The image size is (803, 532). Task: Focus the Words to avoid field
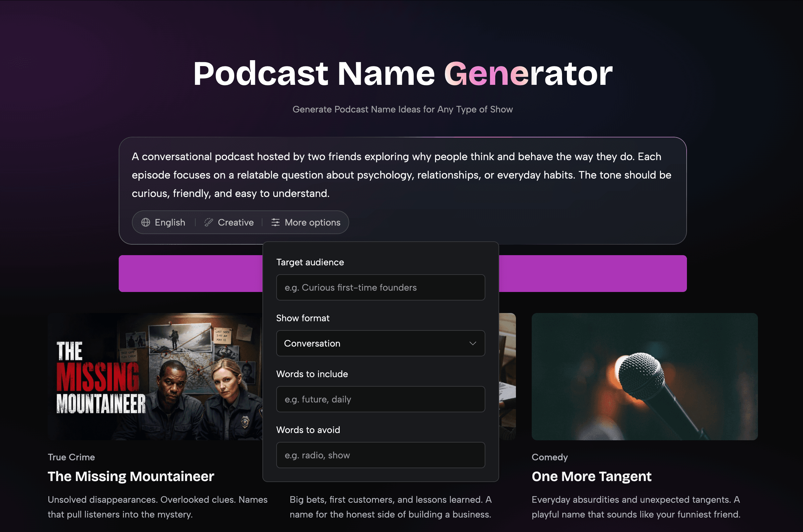(381, 455)
